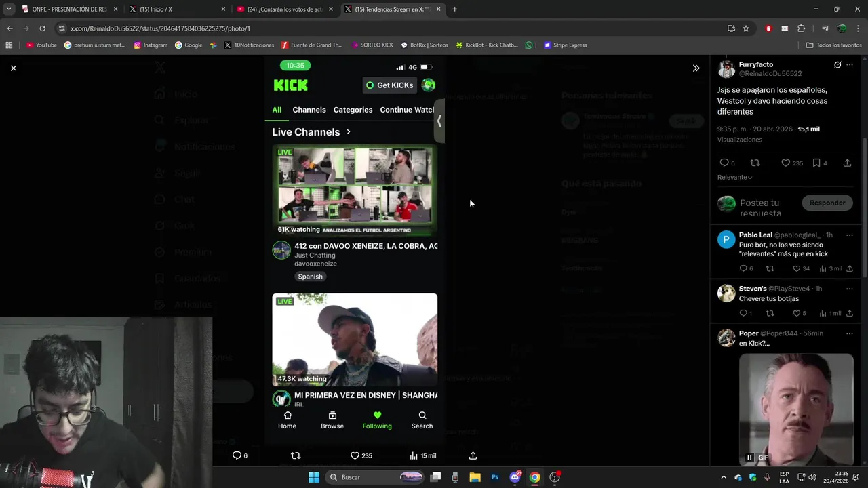
Task: View the 15 mil views analytics below photo
Action: coord(423,455)
